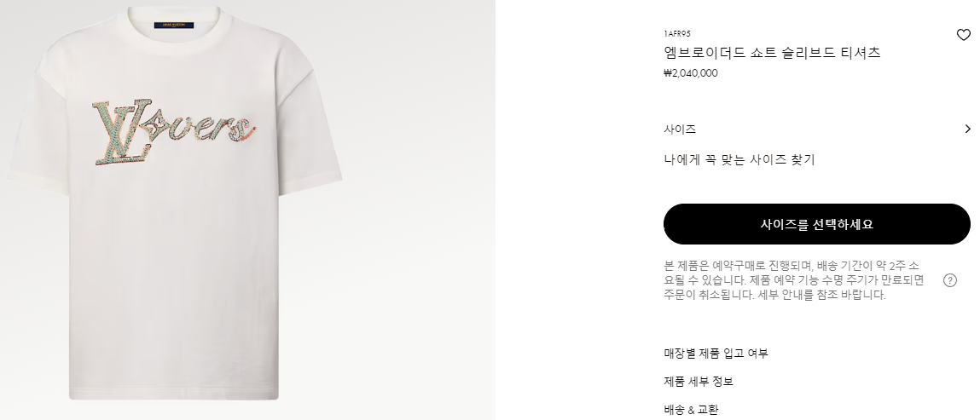Select the product code 1AFR95

click(677, 34)
